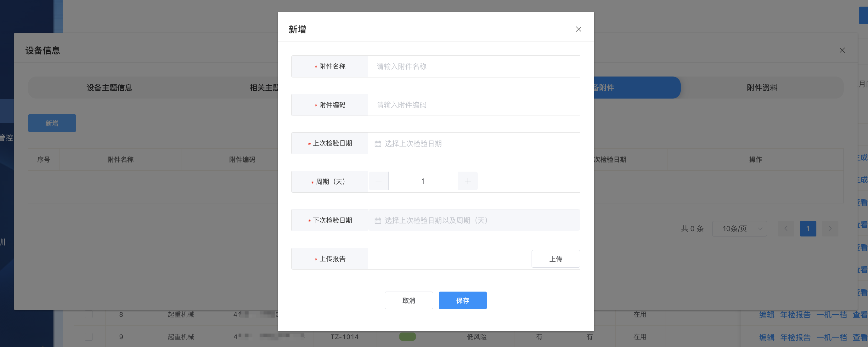
Task: Click the 保存 button
Action: [x=462, y=300]
